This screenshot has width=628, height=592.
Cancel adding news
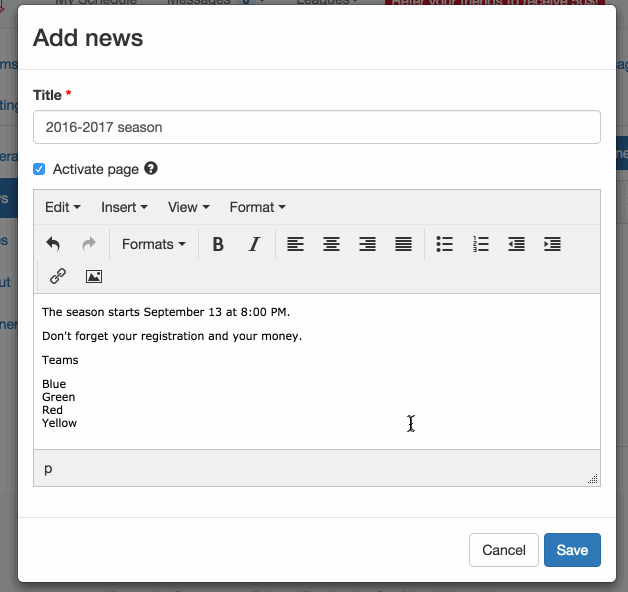(x=504, y=550)
